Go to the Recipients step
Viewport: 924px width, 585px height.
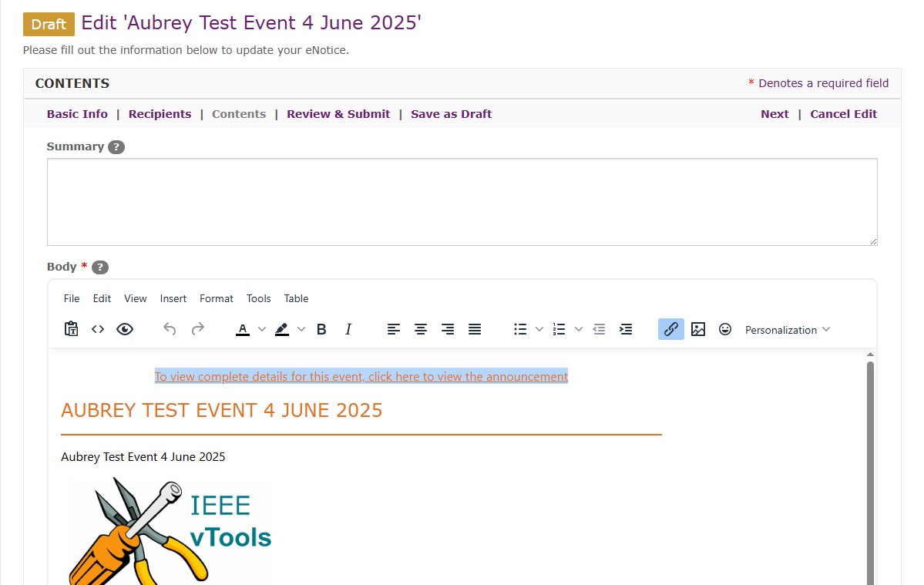(160, 114)
